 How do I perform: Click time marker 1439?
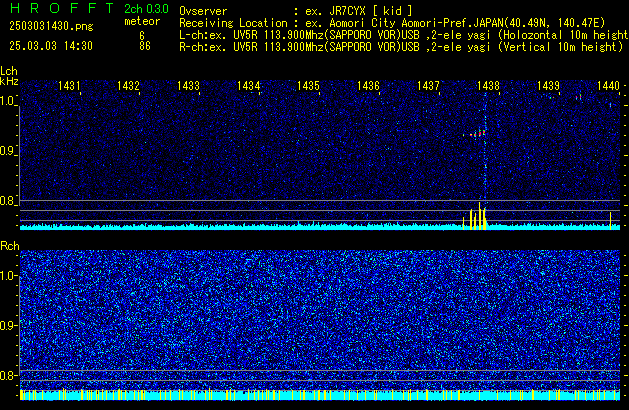[x=548, y=86]
